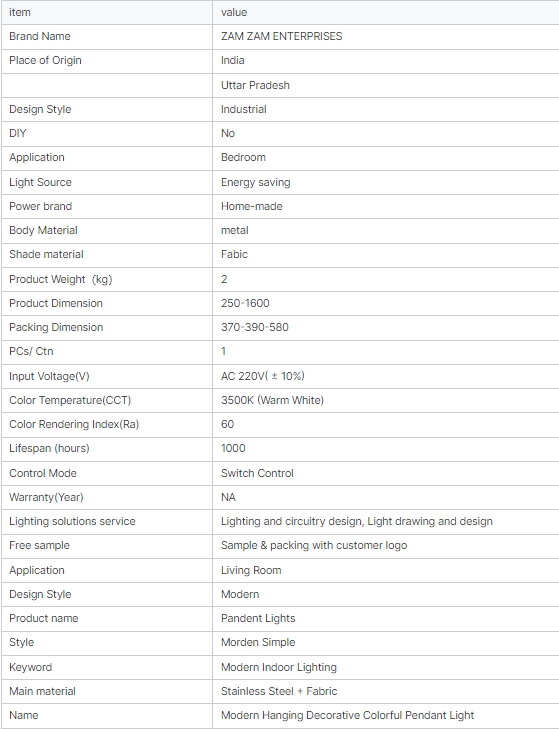Click the Pandent Lights product name
The image size is (559, 730).
click(x=258, y=618)
